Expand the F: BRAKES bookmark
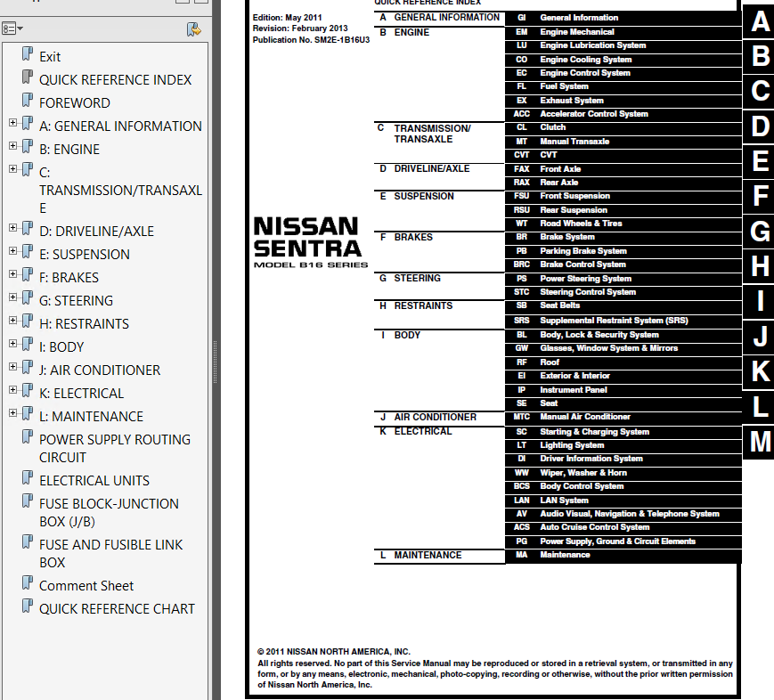Viewport: 774px width, 700px height. [12, 274]
